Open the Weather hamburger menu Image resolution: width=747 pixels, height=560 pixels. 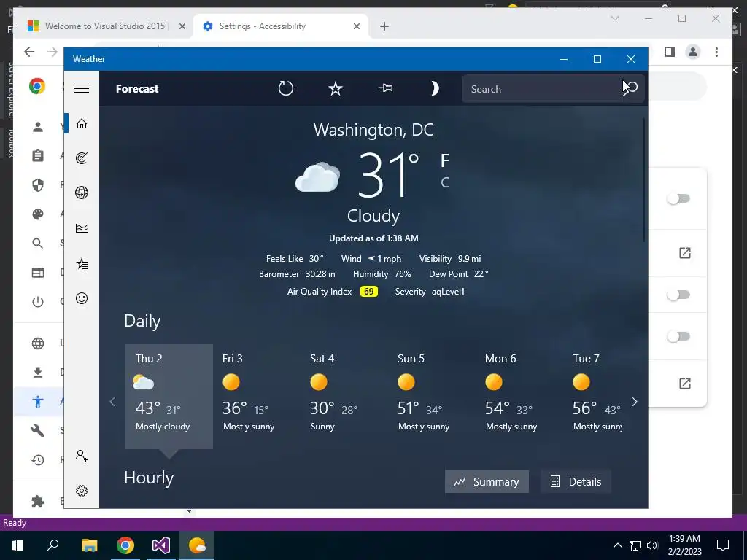point(82,88)
